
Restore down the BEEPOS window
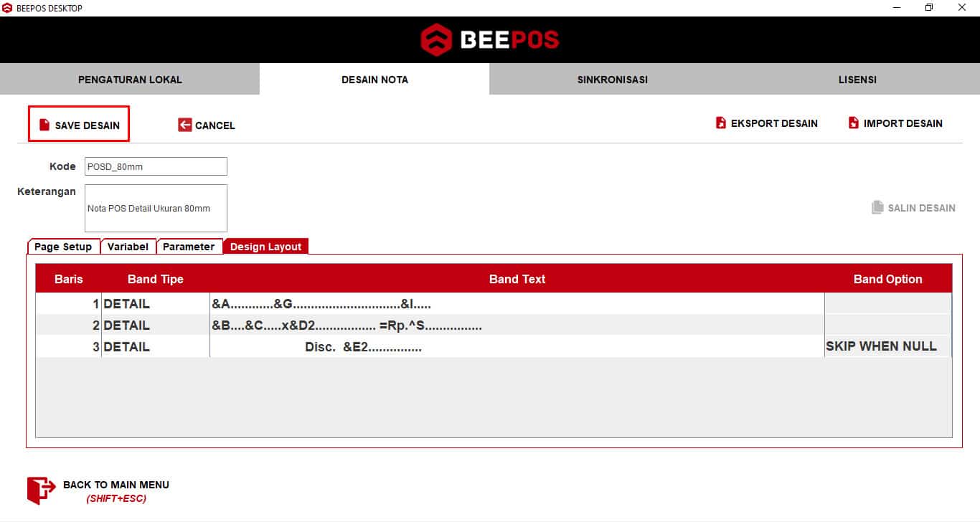point(929,8)
